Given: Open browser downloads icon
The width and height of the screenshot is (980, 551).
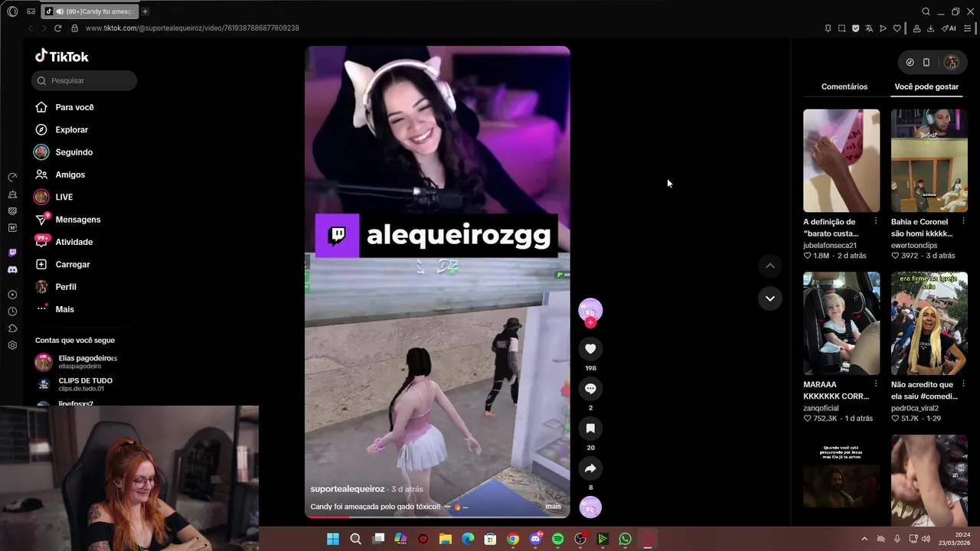Looking at the screenshot, I should pyautogui.click(x=930, y=28).
